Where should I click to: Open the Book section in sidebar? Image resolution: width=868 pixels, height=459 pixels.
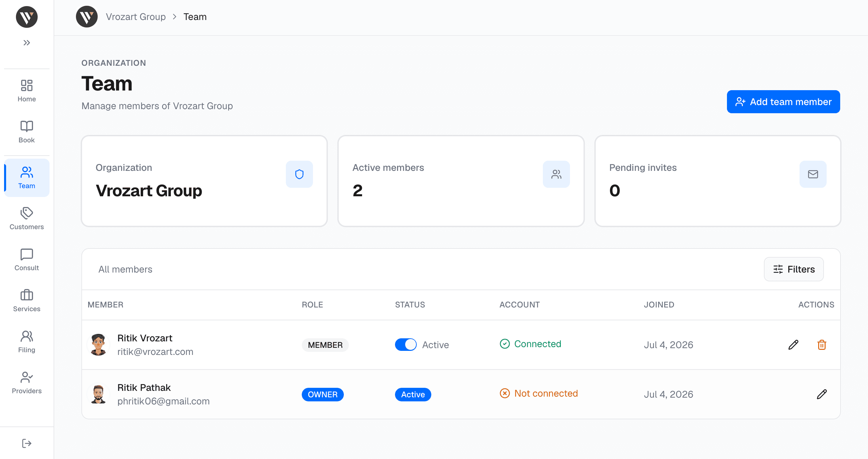pos(27,132)
